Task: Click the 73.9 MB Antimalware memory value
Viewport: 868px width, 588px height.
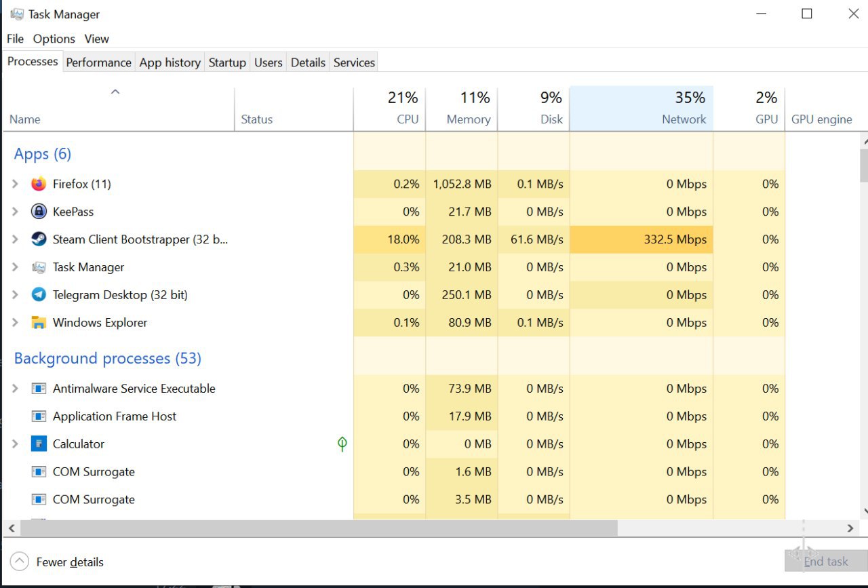Action: 470,389
